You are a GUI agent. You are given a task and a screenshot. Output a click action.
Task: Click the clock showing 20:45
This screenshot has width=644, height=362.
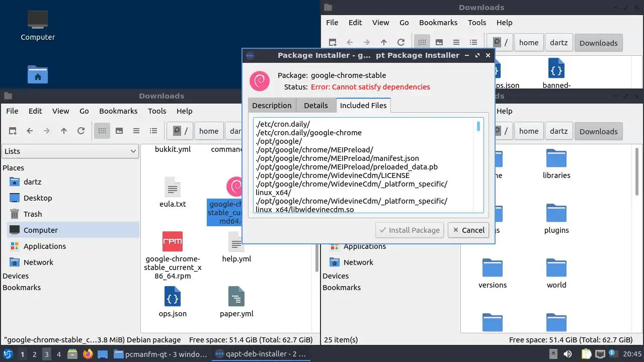(632, 354)
